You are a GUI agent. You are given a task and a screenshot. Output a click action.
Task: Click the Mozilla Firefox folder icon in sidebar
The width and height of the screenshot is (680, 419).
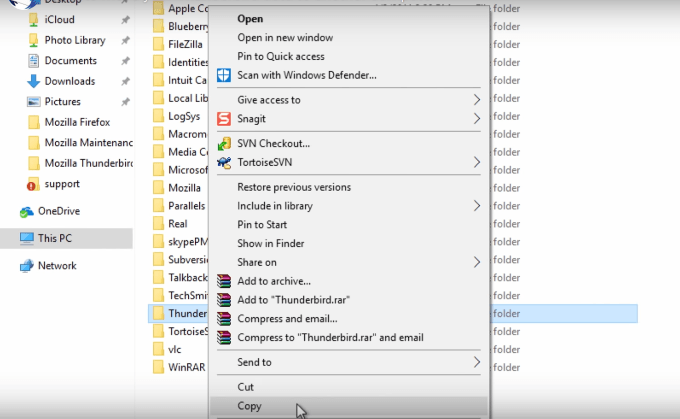[x=33, y=122]
